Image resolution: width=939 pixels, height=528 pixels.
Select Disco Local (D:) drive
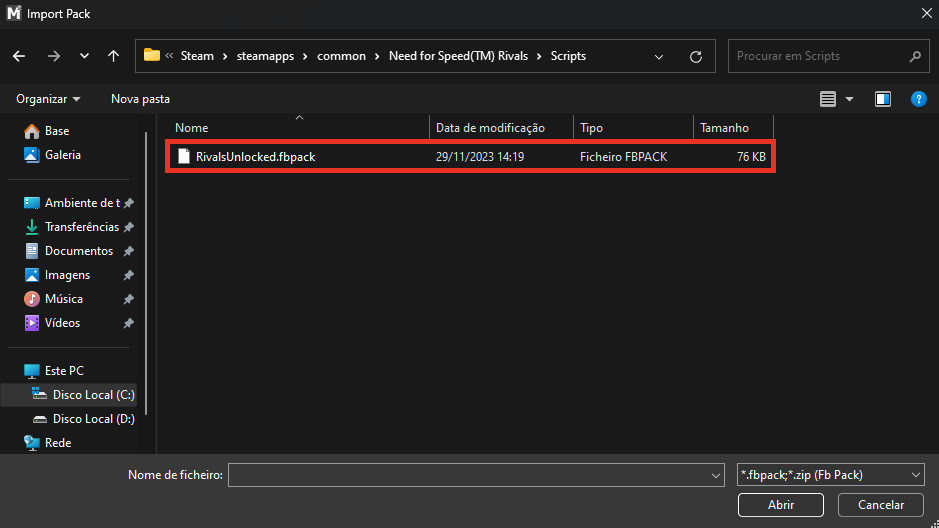[x=93, y=419]
